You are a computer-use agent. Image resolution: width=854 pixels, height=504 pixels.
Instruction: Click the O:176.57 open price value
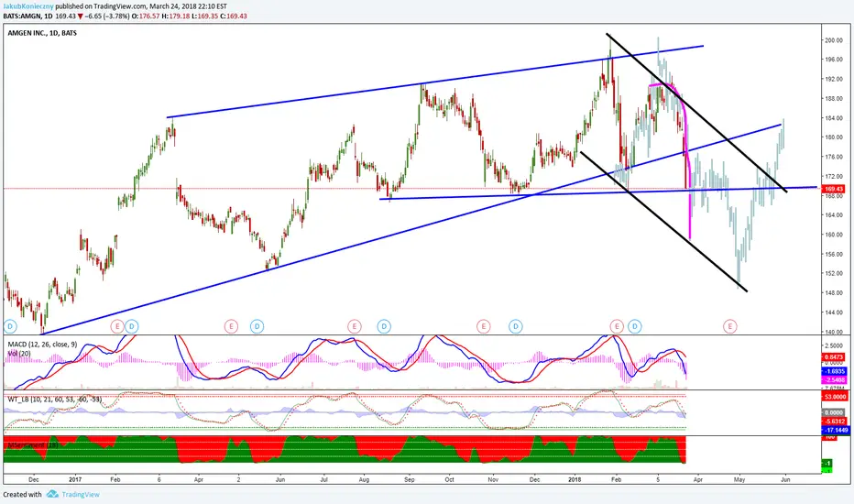pyautogui.click(x=146, y=16)
